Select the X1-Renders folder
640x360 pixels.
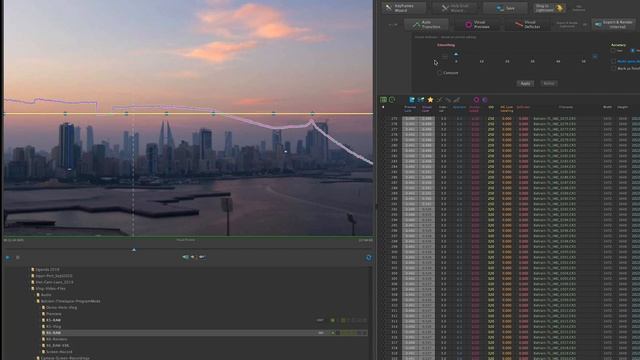[x=56, y=339]
